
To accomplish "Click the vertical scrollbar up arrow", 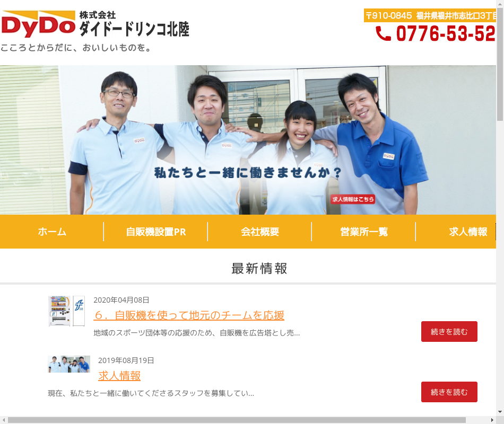I will [500, 4].
